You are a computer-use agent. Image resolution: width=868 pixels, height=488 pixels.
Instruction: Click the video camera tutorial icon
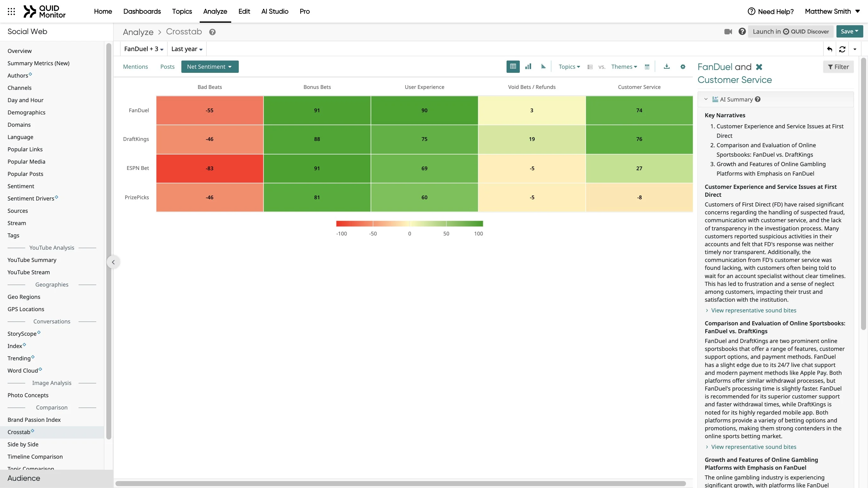(x=728, y=32)
